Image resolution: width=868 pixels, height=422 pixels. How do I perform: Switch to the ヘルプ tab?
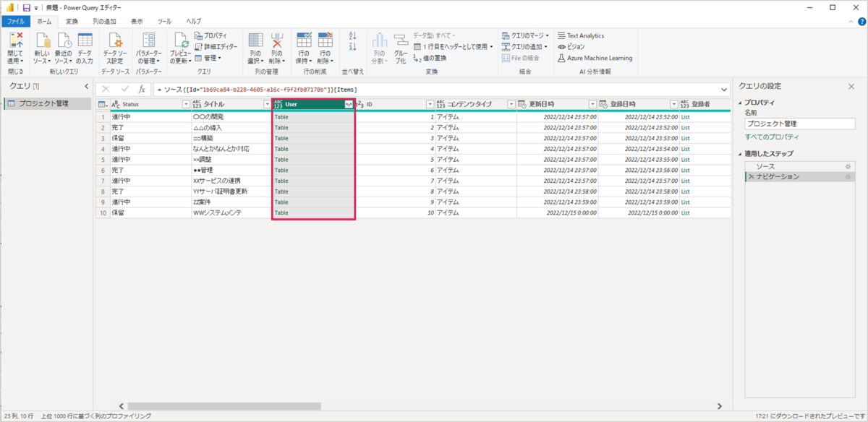(x=194, y=22)
